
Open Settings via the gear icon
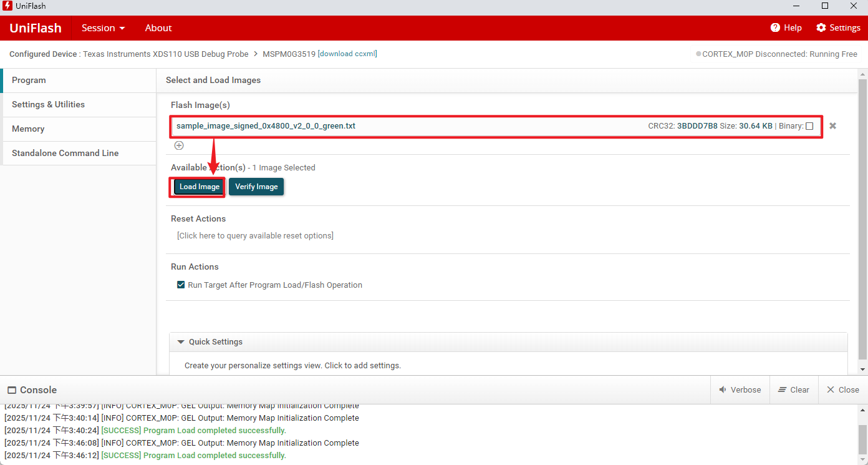click(821, 27)
